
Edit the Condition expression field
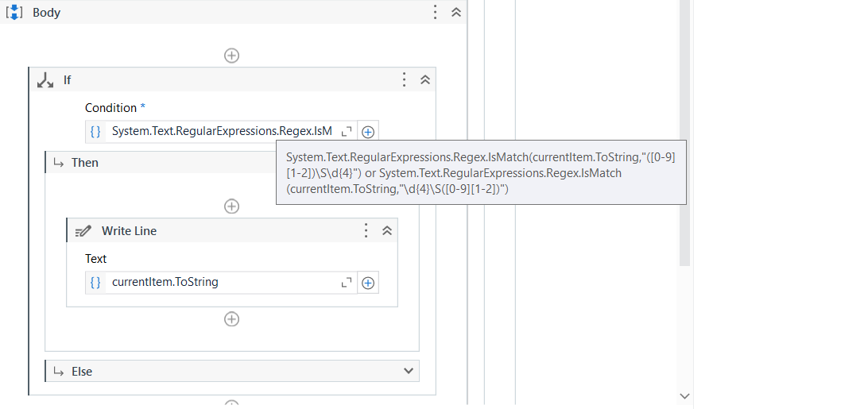point(222,132)
